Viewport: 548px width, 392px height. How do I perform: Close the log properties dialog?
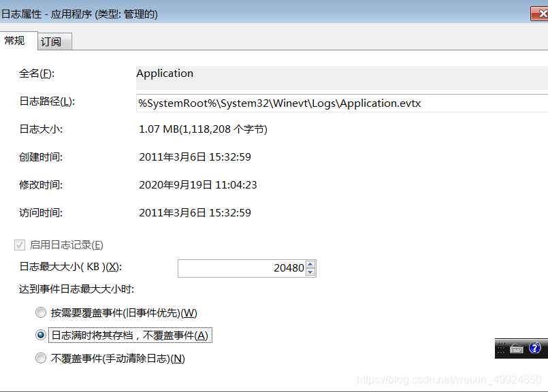[x=538, y=13]
